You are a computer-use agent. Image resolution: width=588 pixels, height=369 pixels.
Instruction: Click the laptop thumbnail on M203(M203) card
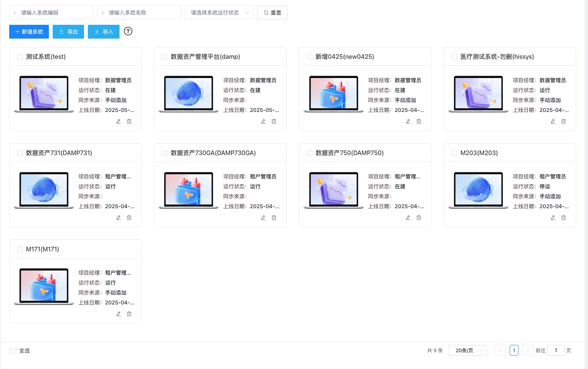(x=478, y=190)
